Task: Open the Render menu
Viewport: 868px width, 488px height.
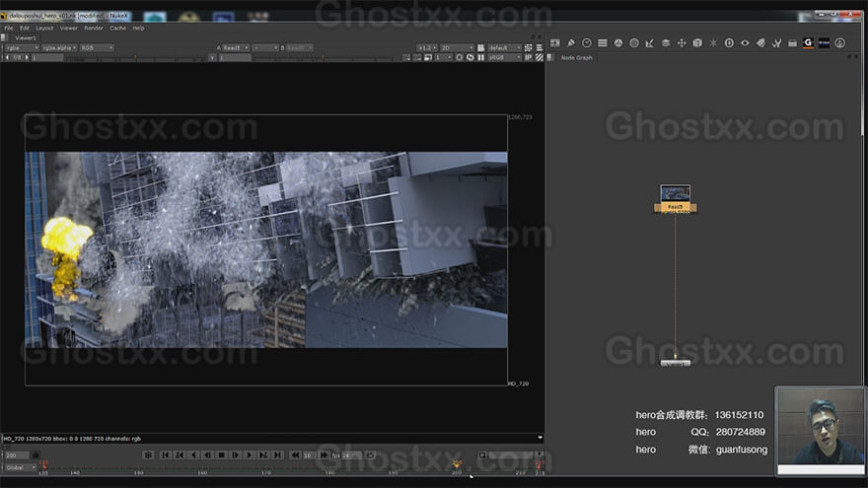Action: [94, 28]
